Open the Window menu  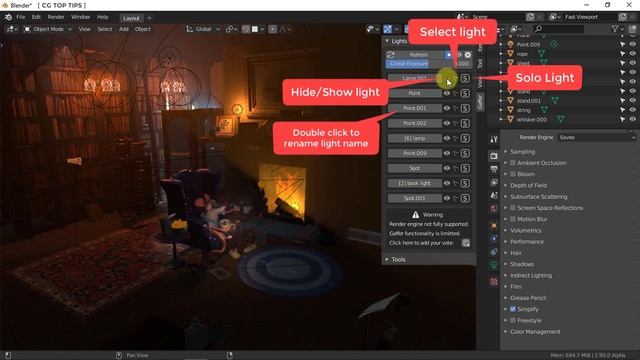pos(80,17)
